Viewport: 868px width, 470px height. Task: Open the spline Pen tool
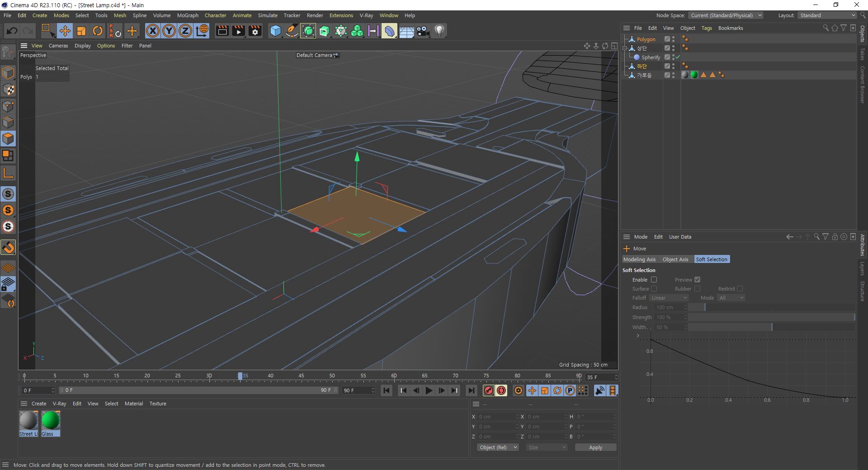tap(292, 31)
